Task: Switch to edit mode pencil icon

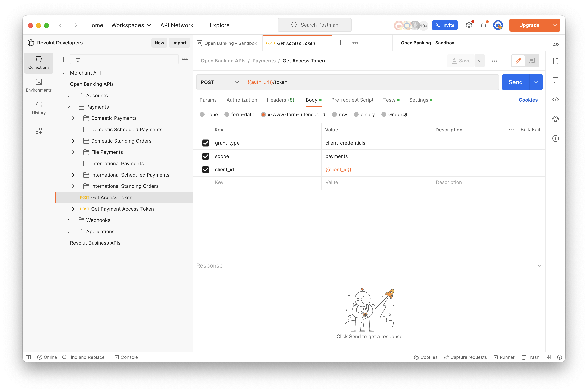Action: (x=518, y=61)
